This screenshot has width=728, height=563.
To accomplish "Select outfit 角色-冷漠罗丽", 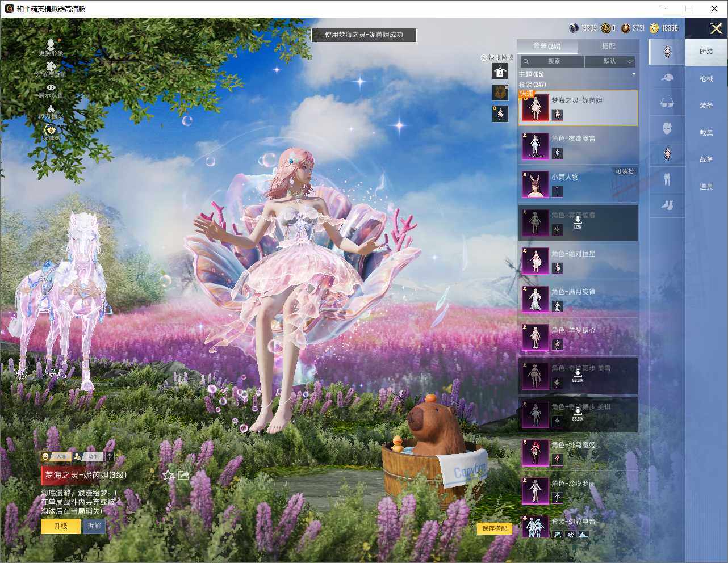I will pos(578,491).
